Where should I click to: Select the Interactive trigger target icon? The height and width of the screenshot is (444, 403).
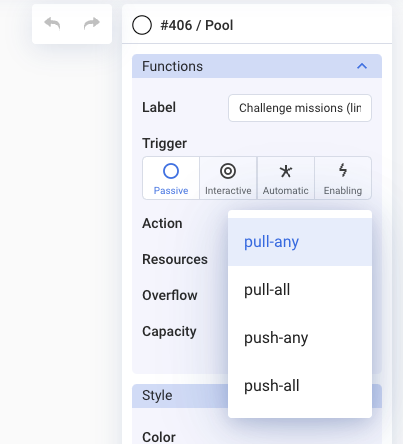click(x=228, y=171)
